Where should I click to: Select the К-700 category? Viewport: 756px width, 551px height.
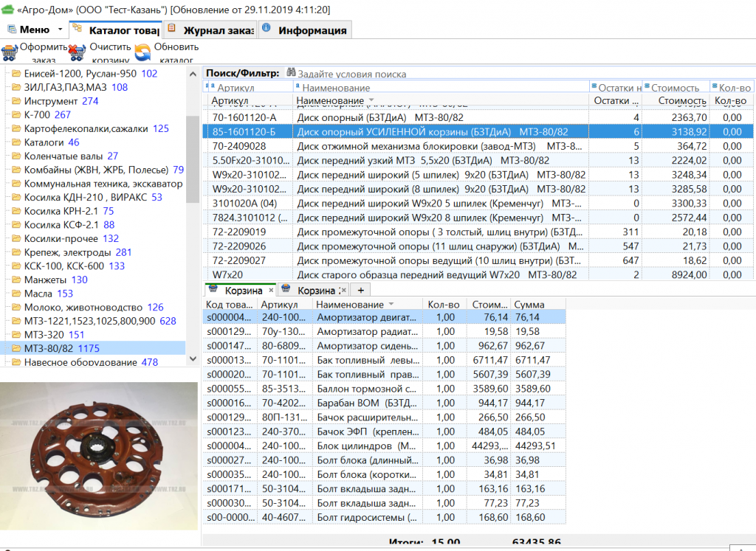point(48,114)
